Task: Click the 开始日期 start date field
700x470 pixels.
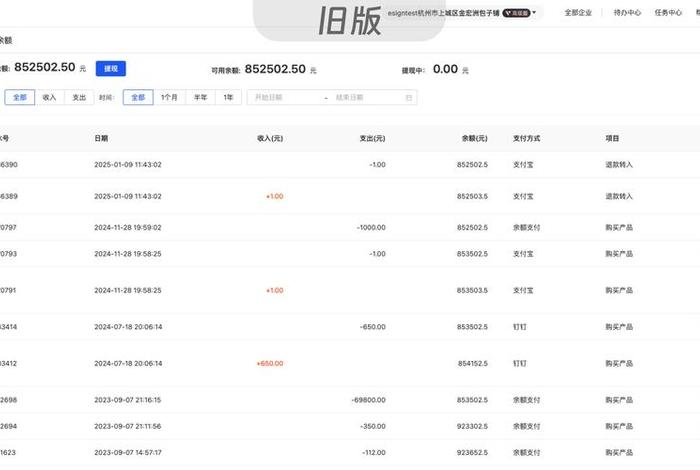Action: point(286,97)
